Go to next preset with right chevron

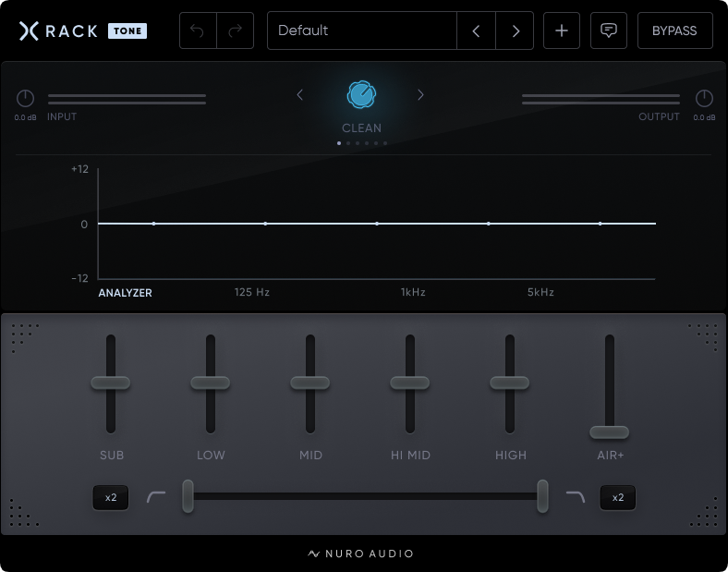[x=515, y=30]
